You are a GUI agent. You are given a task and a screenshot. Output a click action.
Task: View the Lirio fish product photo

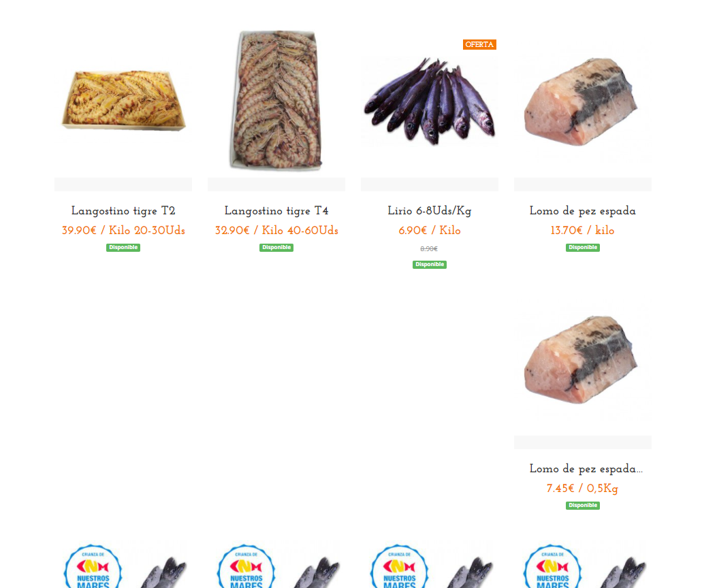430,101
